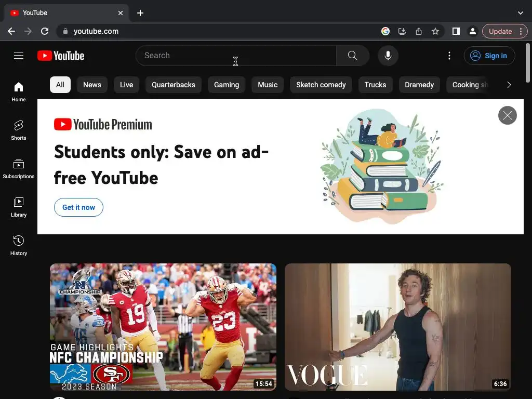Select the Live chip

[127, 85]
